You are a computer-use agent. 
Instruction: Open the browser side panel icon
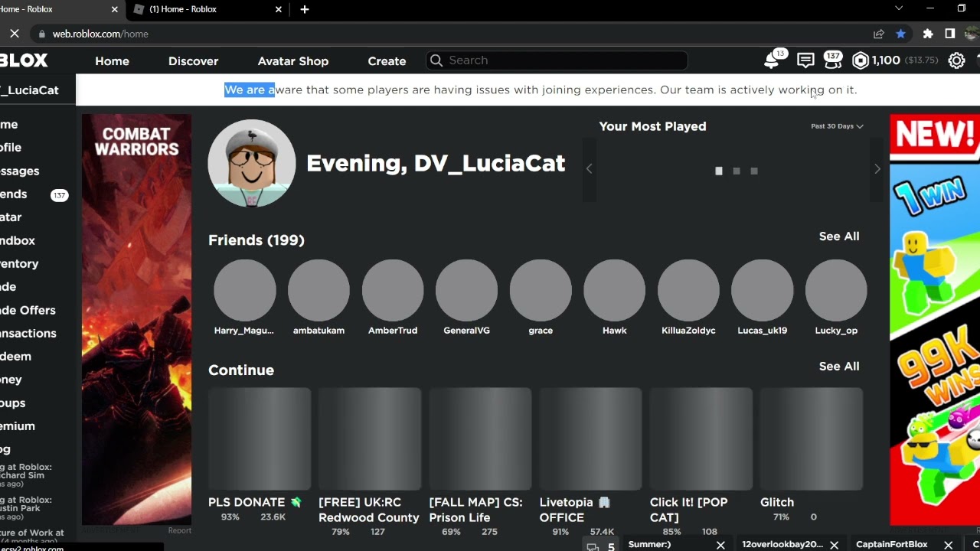tap(950, 34)
